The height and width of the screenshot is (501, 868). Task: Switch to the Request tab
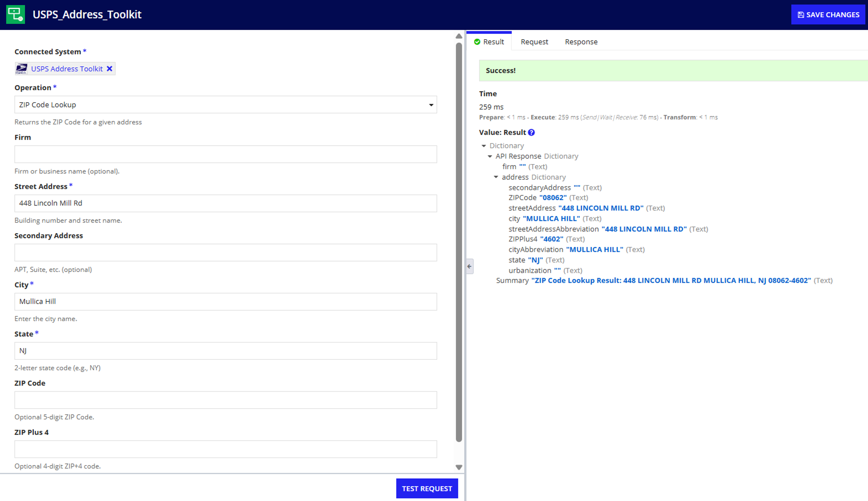[534, 42]
